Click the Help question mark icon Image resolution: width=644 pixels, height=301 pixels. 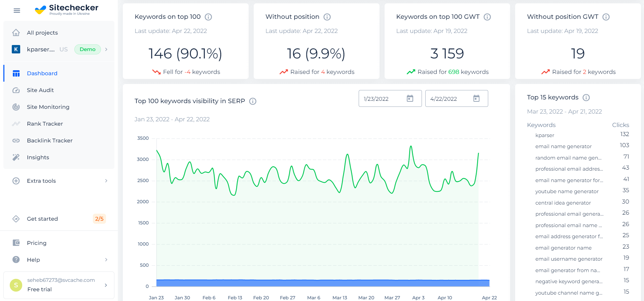click(x=16, y=260)
